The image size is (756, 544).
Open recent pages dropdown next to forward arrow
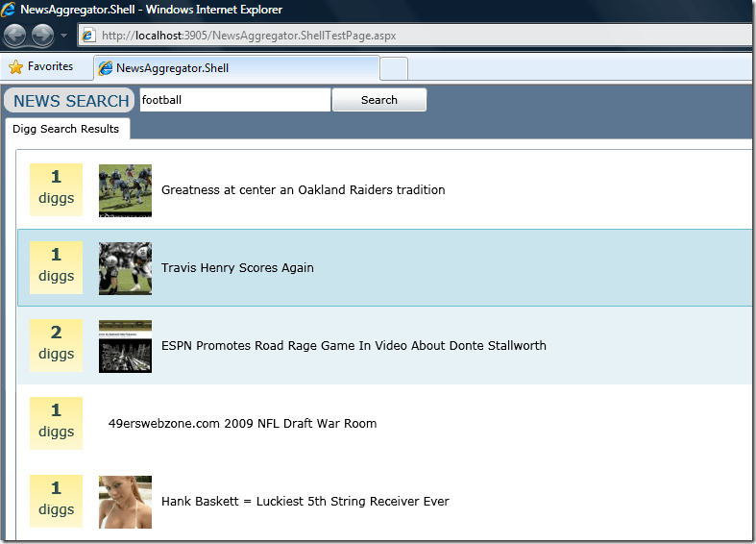click(63, 36)
